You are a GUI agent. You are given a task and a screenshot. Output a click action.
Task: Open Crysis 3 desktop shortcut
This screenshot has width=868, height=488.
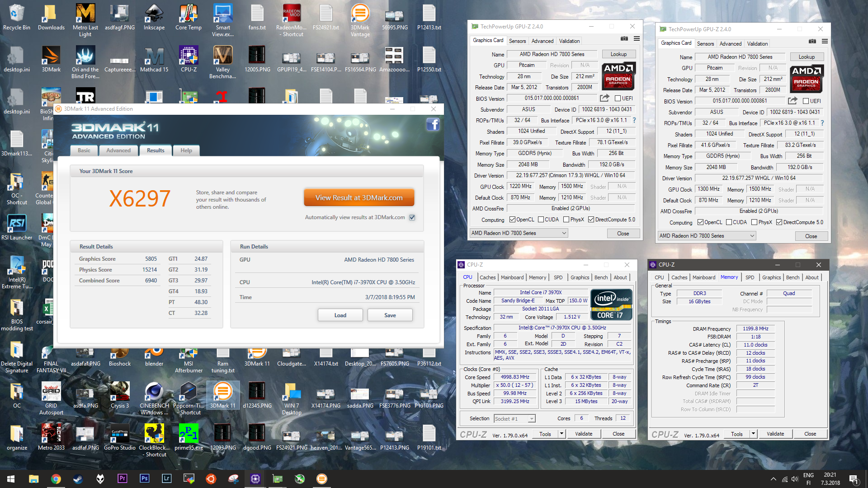point(120,395)
